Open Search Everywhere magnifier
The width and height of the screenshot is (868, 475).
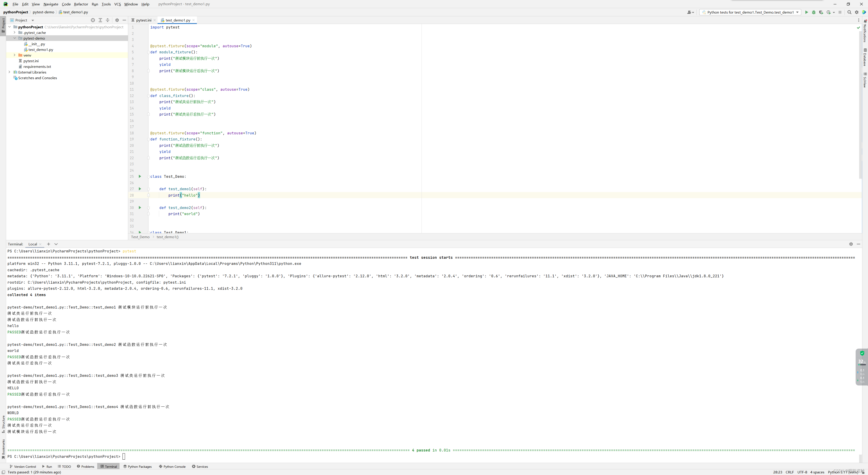[x=849, y=12]
